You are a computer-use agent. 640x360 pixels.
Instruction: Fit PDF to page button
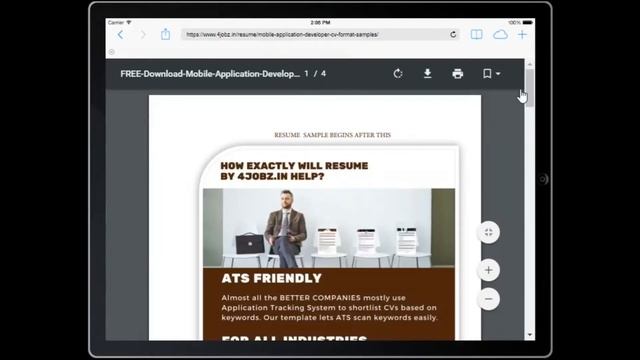click(x=489, y=232)
